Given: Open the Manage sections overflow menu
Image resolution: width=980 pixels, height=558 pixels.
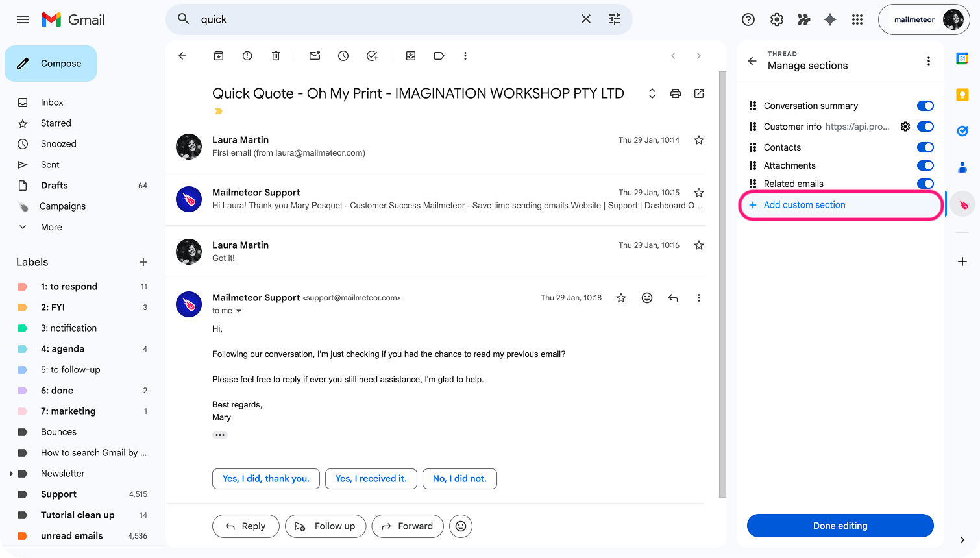Looking at the screenshot, I should tap(929, 61).
